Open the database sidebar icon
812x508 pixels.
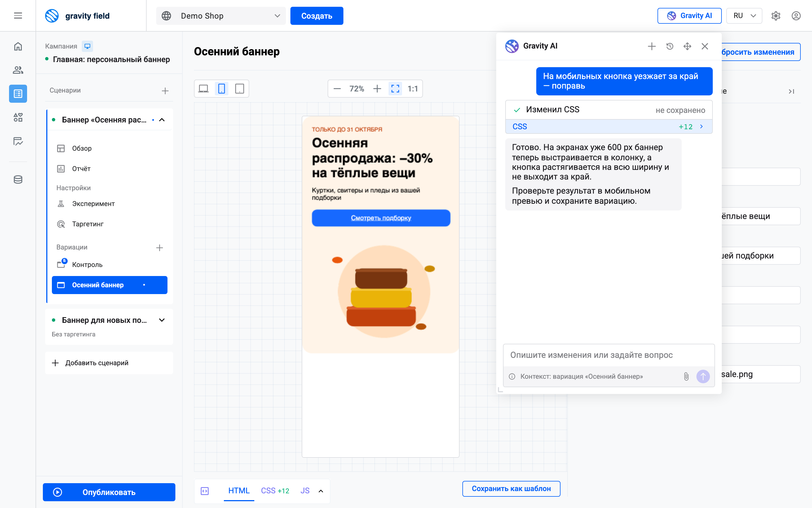18,179
